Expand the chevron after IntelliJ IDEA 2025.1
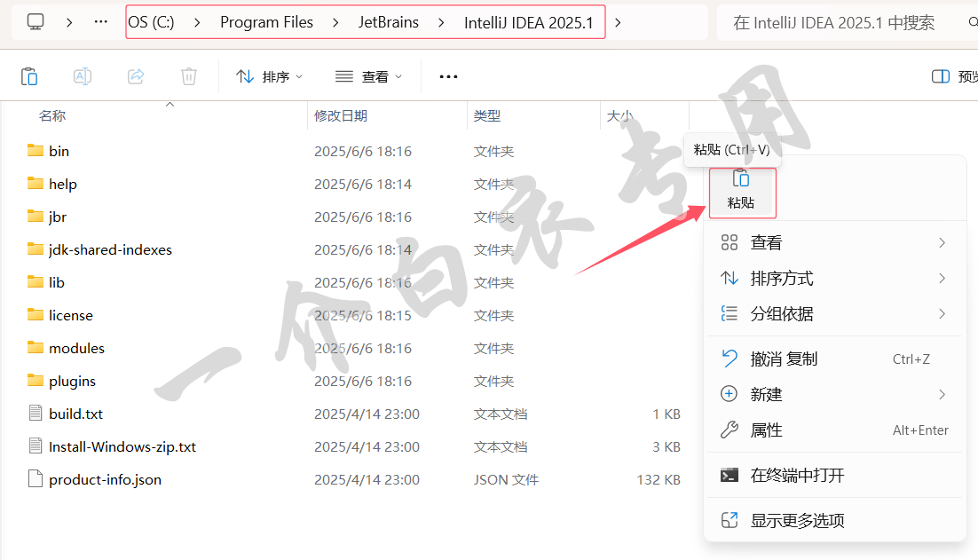Screen dimensions: 978x560 tap(618, 22)
